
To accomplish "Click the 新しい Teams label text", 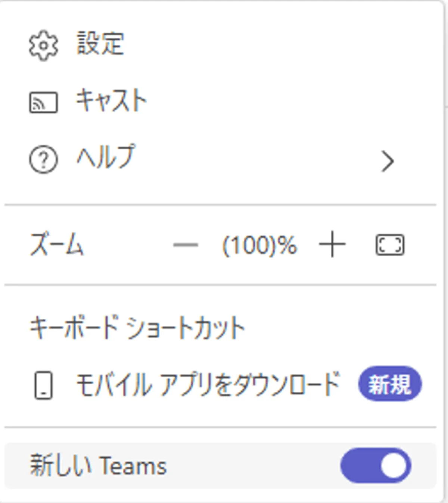I will (x=98, y=466).
